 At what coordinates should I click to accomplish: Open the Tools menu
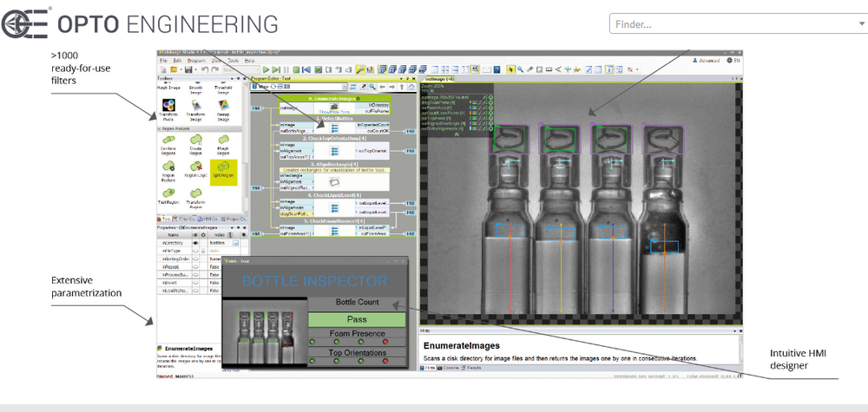pos(233,60)
